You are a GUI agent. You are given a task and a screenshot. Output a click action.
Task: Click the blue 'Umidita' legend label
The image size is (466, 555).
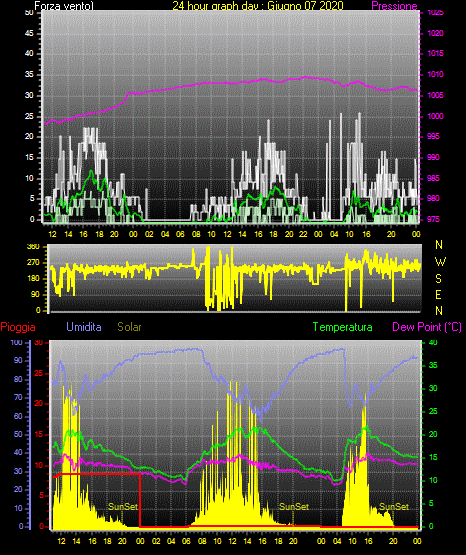[84, 327]
